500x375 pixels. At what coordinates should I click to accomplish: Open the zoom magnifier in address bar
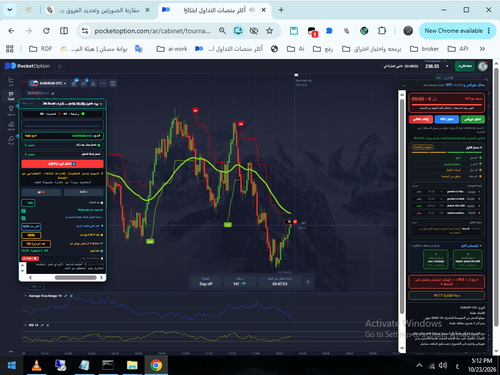222,31
